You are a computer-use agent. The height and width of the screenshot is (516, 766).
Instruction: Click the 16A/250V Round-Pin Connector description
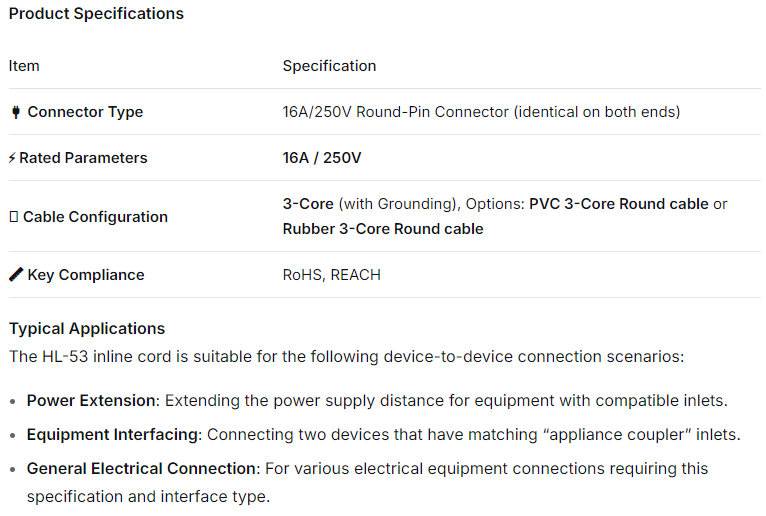click(481, 112)
